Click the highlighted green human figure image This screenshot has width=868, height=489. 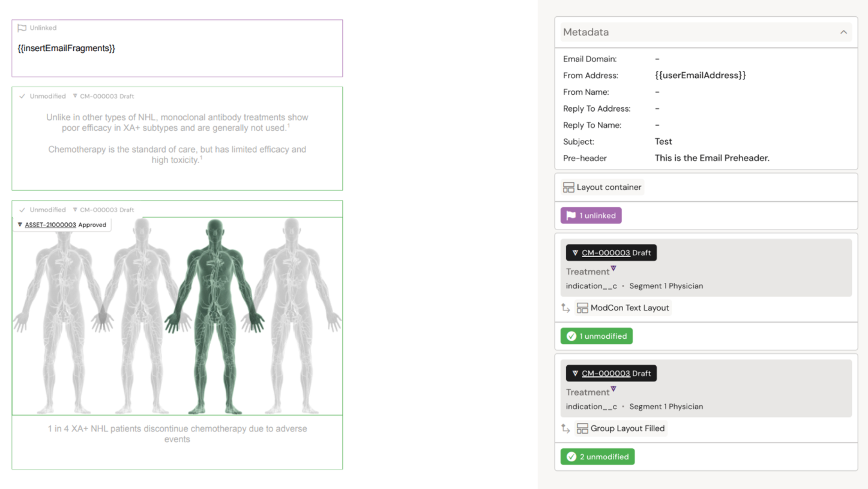pyautogui.click(x=214, y=315)
